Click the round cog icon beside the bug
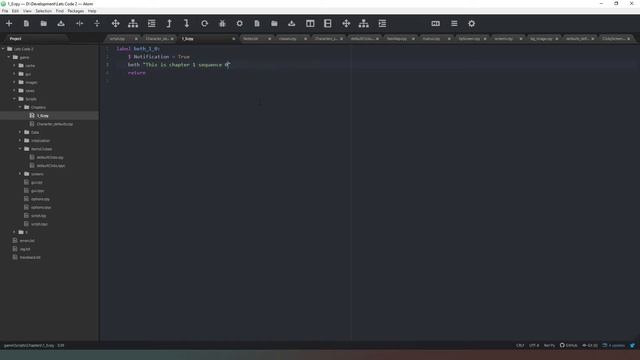 coord(240,24)
